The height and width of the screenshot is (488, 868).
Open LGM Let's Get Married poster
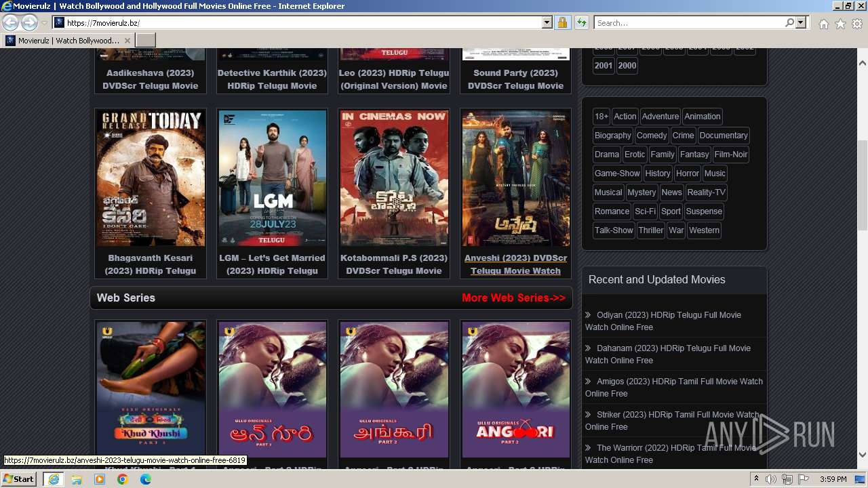(272, 178)
